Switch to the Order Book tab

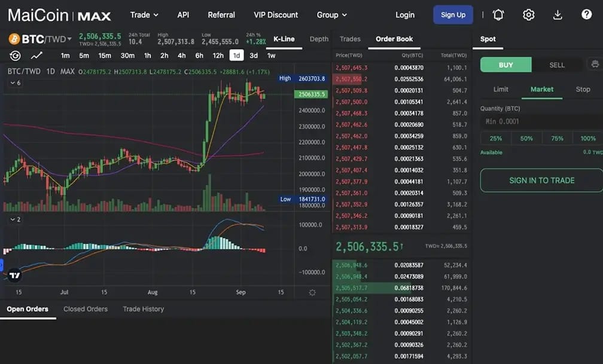point(394,39)
